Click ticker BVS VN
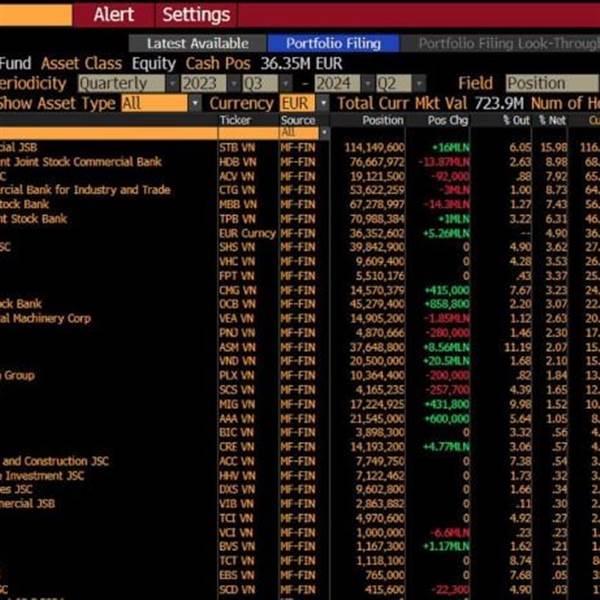The width and height of the screenshot is (600, 600). tap(237, 547)
